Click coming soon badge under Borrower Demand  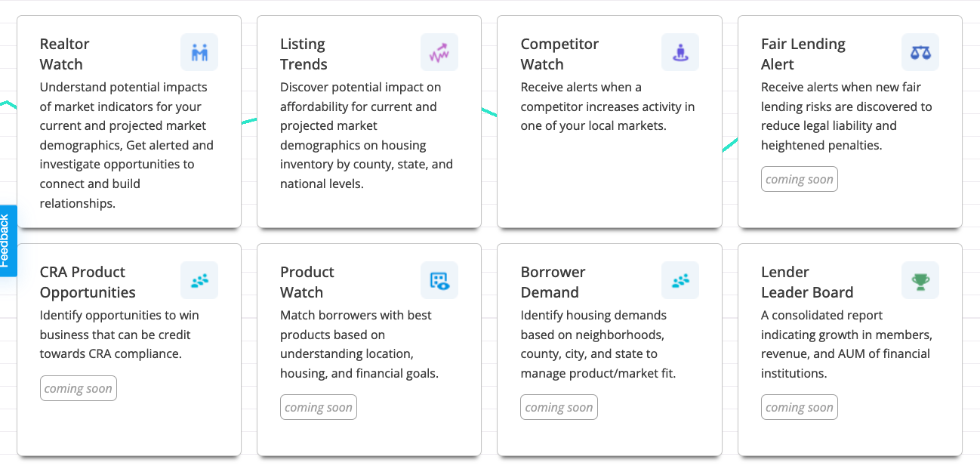tap(559, 407)
